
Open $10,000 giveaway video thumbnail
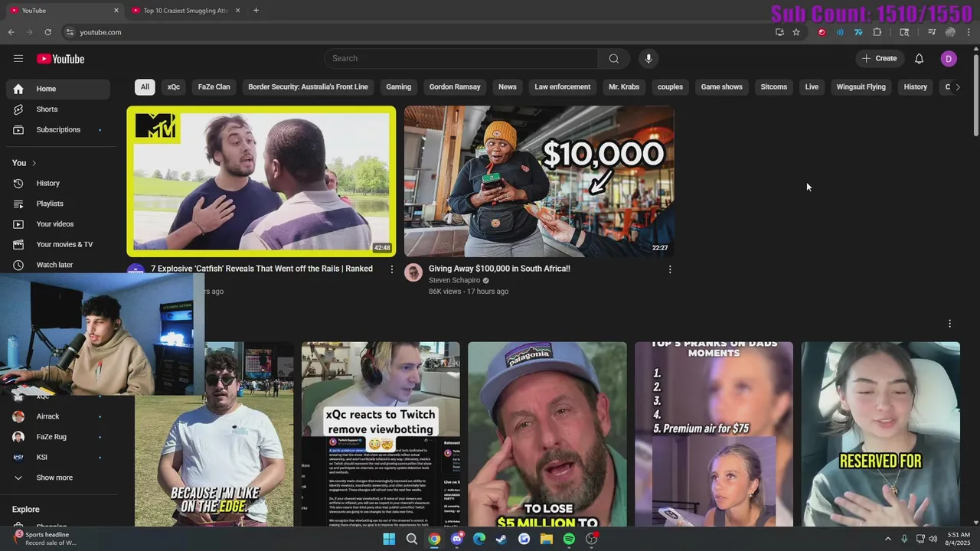point(539,181)
